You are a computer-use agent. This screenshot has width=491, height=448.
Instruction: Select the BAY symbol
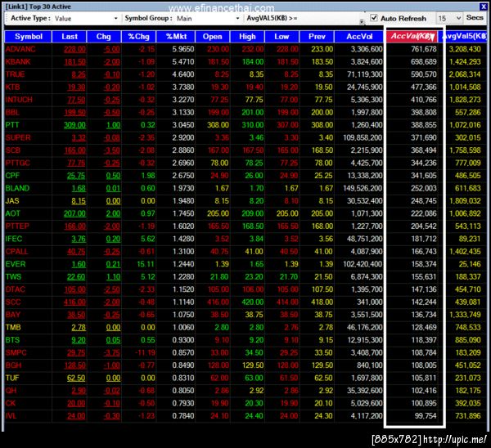pos(13,315)
